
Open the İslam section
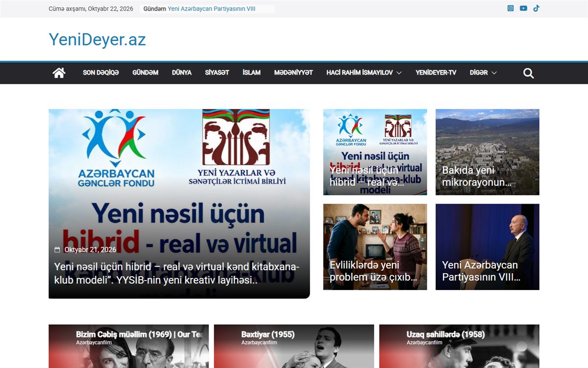click(251, 73)
